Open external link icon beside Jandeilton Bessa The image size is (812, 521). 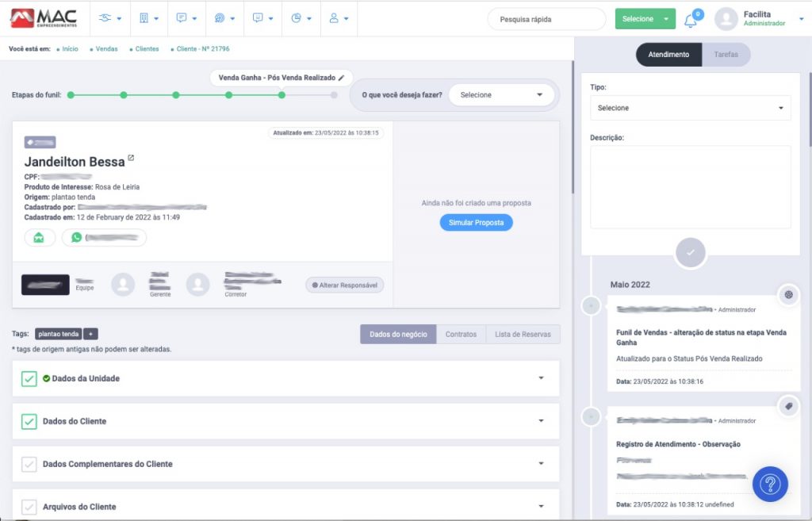[x=131, y=159]
